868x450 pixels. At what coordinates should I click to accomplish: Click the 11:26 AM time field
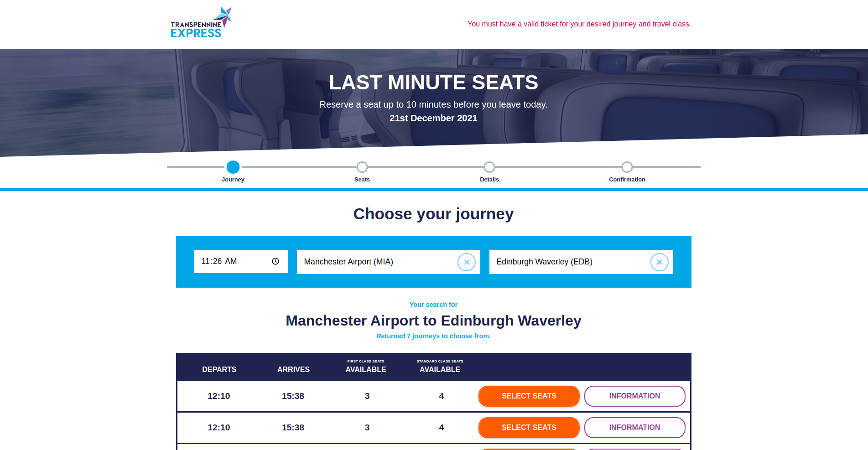click(x=228, y=261)
